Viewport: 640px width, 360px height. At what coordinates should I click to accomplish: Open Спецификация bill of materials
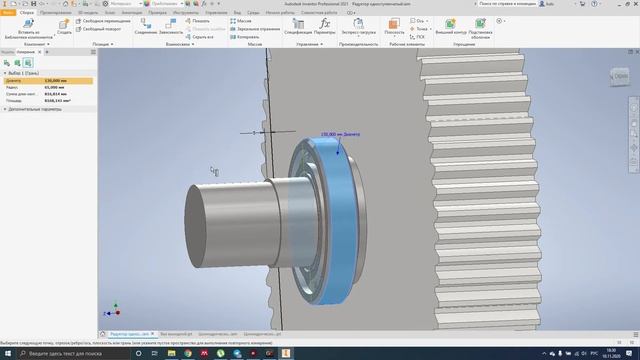click(x=298, y=27)
